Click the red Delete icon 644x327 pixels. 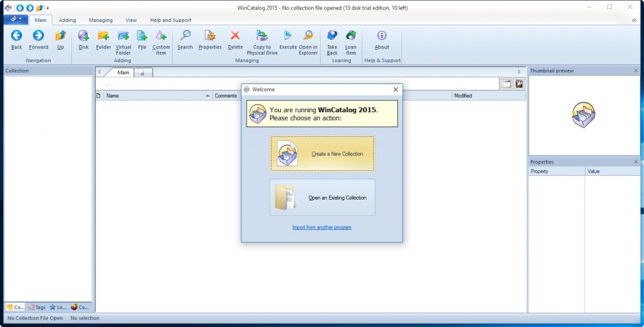(236, 36)
